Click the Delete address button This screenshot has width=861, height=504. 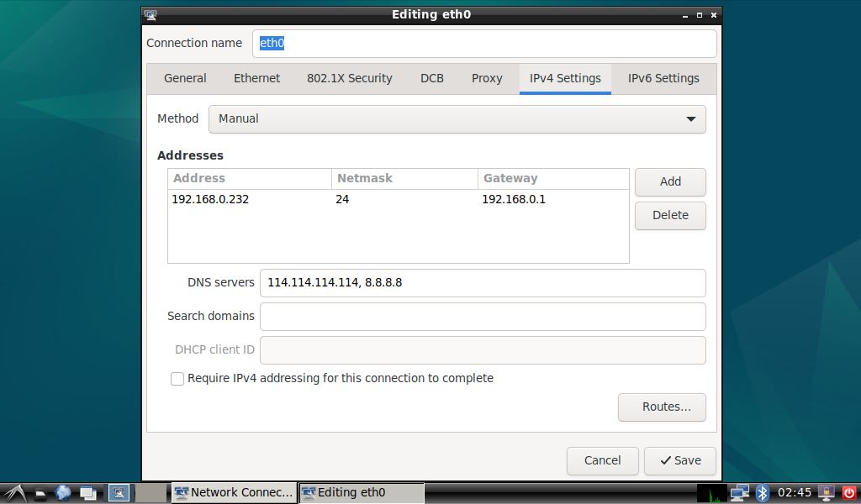(x=670, y=216)
